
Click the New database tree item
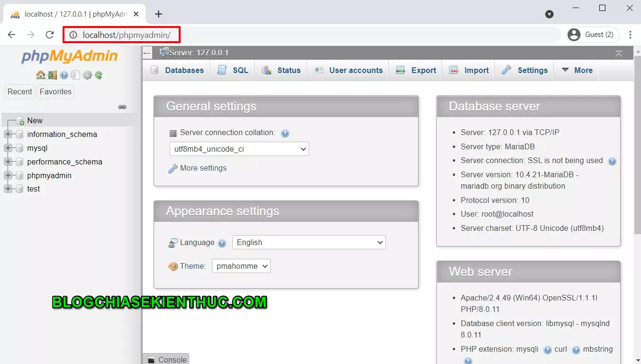coord(35,121)
